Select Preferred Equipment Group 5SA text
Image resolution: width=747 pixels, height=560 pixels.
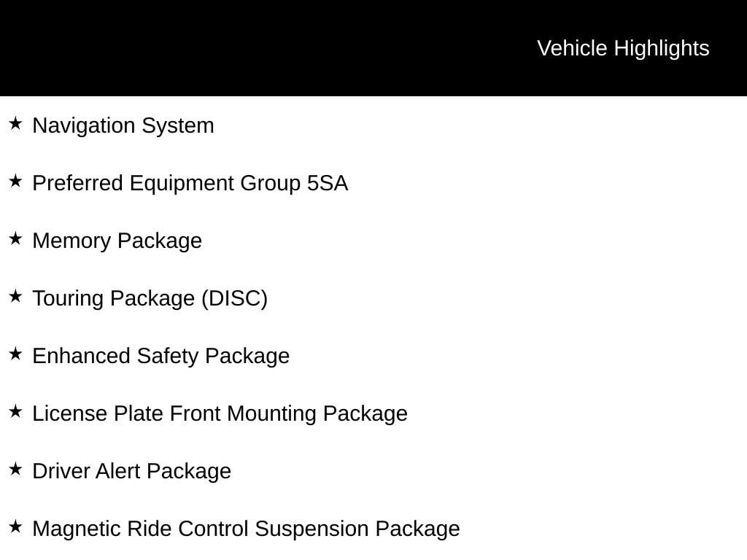tap(190, 184)
